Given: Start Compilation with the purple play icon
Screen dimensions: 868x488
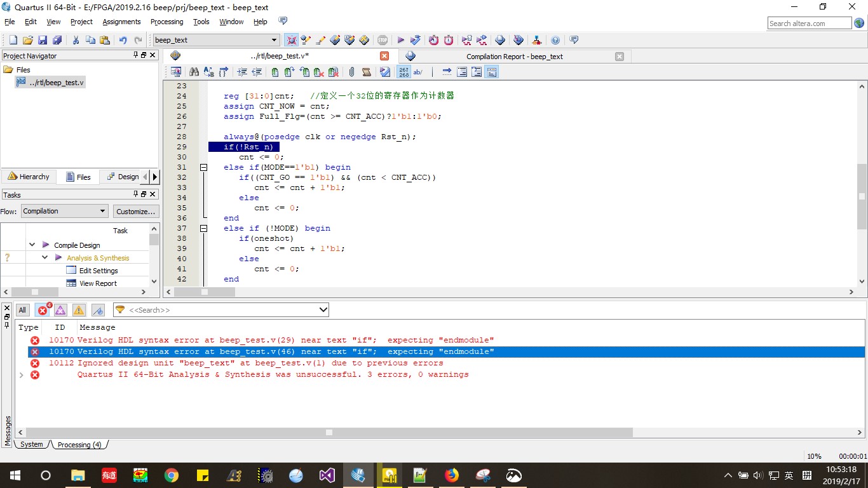Looking at the screenshot, I should point(401,40).
